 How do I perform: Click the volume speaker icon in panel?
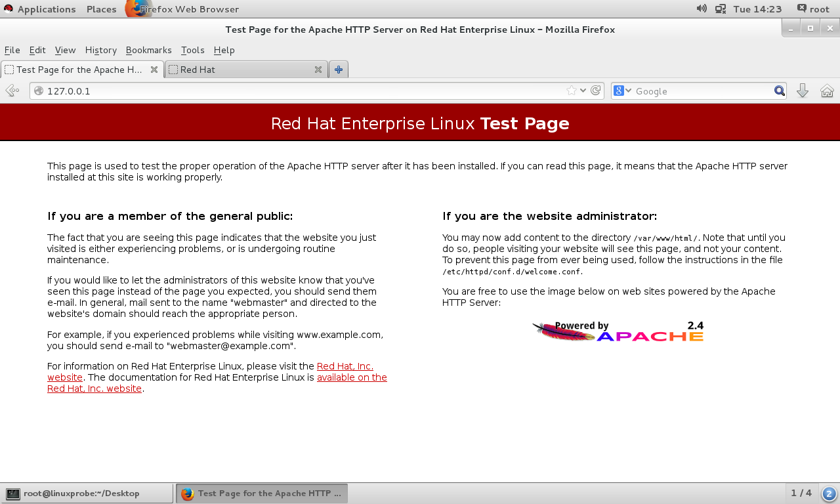(x=702, y=9)
